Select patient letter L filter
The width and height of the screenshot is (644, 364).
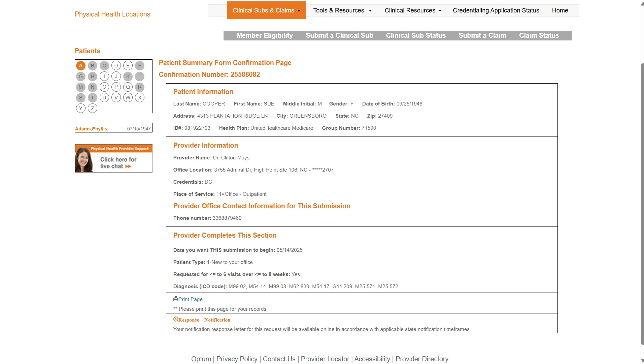(x=140, y=77)
